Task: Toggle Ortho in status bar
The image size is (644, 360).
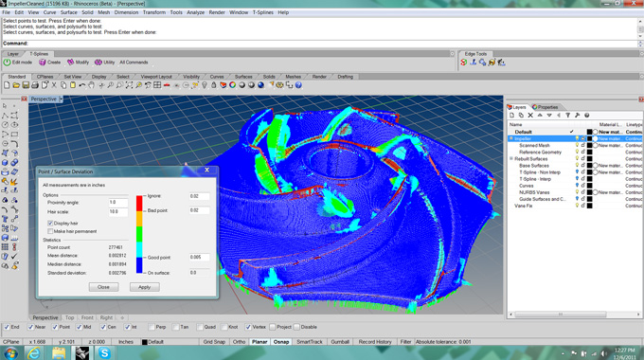Action: (239, 342)
